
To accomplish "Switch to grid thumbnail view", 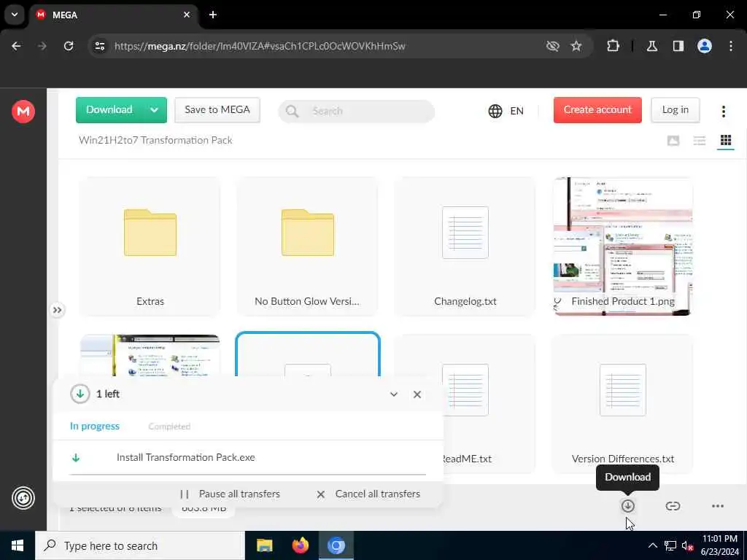I will 726,141.
